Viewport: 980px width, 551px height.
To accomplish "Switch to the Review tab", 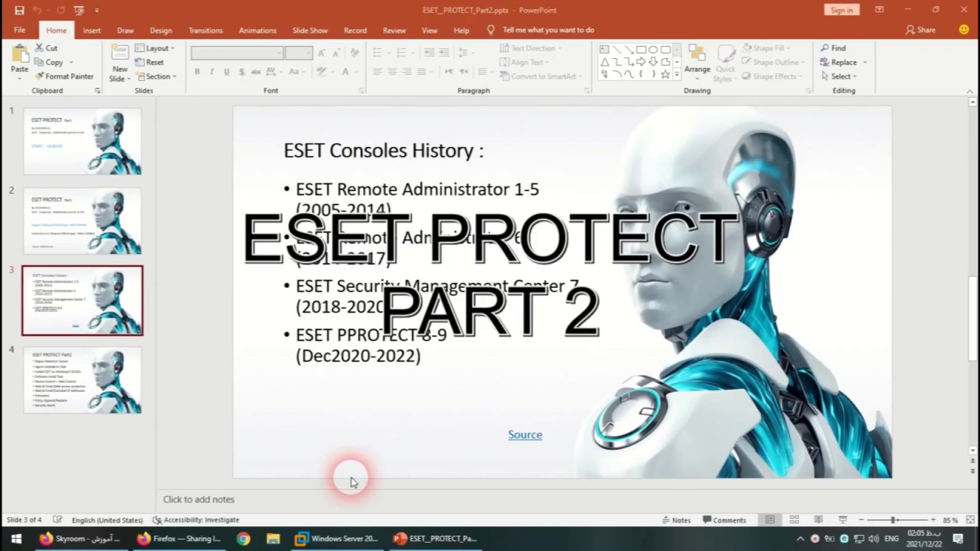I will coord(394,30).
